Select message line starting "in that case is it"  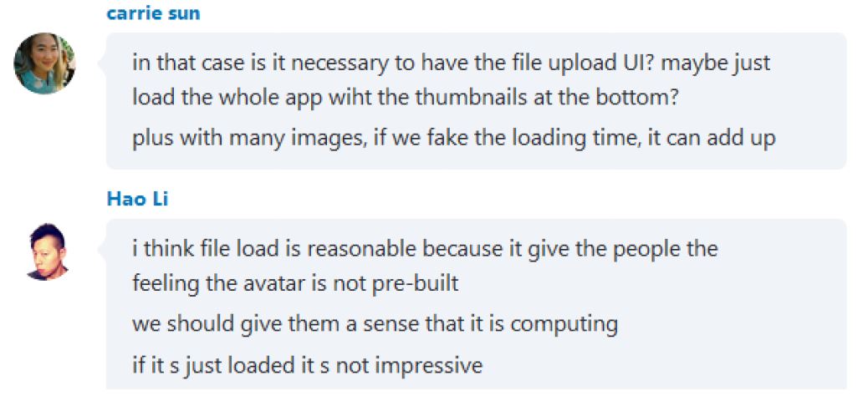452,63
